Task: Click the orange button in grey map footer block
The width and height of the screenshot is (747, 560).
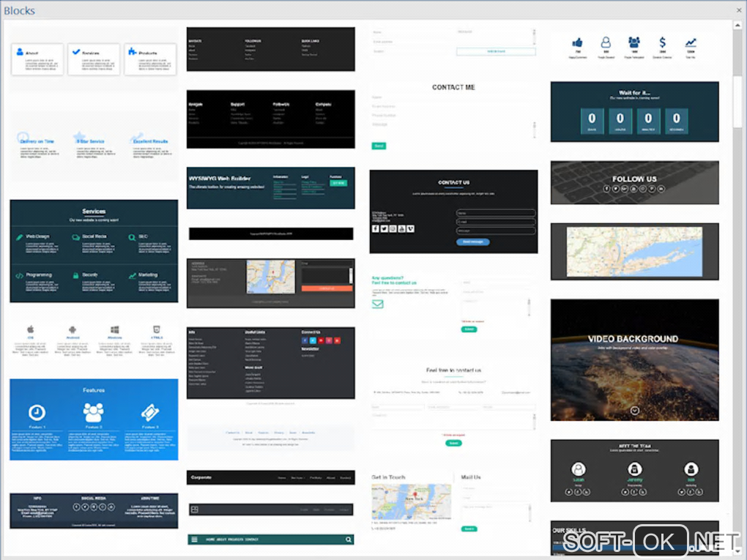Action: point(327,288)
